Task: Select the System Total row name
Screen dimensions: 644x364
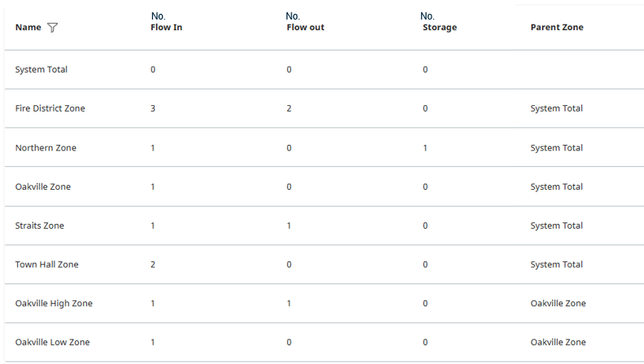Action: pos(41,69)
